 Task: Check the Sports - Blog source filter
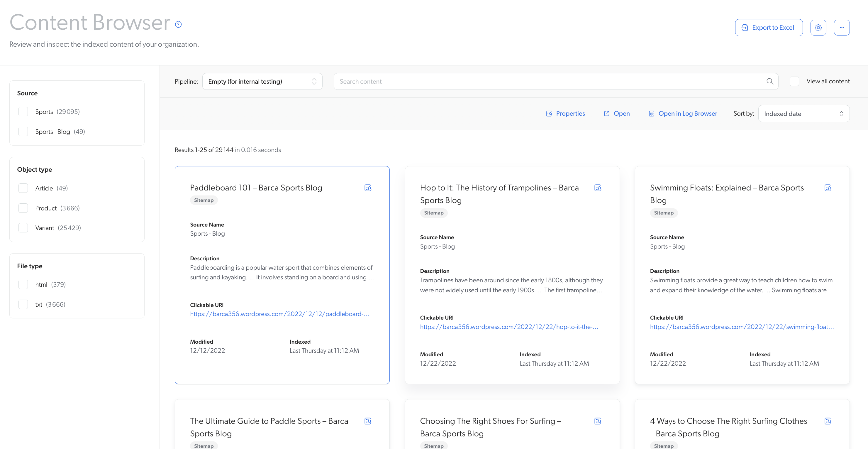[x=23, y=131]
